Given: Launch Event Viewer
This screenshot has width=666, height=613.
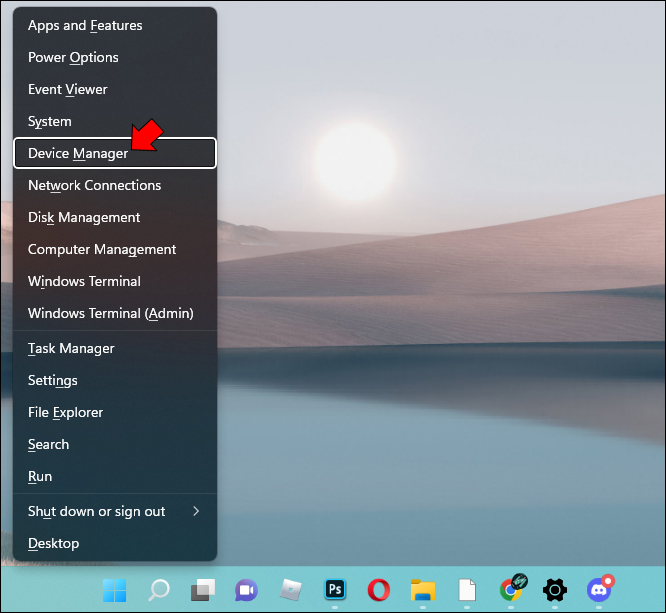Looking at the screenshot, I should pos(115,89).
